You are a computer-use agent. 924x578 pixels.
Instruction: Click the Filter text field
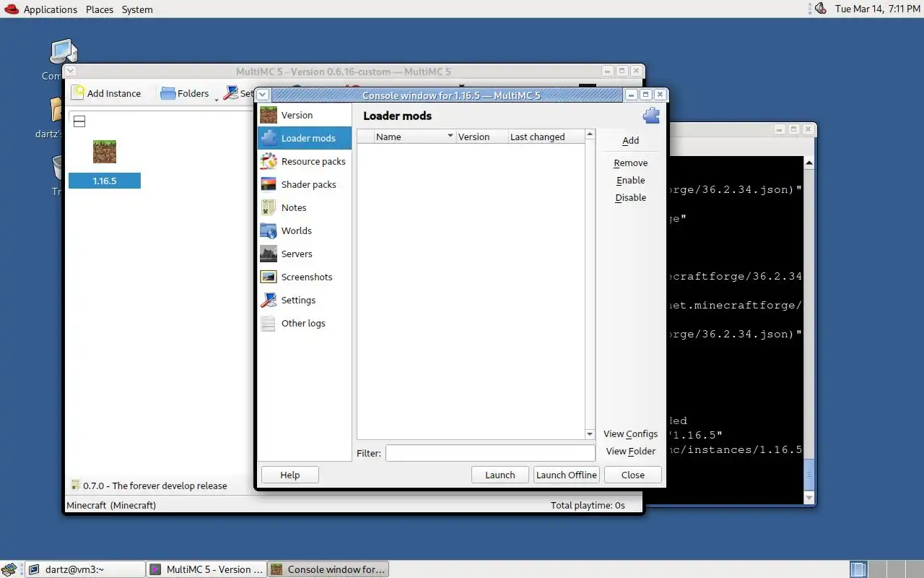pos(490,453)
